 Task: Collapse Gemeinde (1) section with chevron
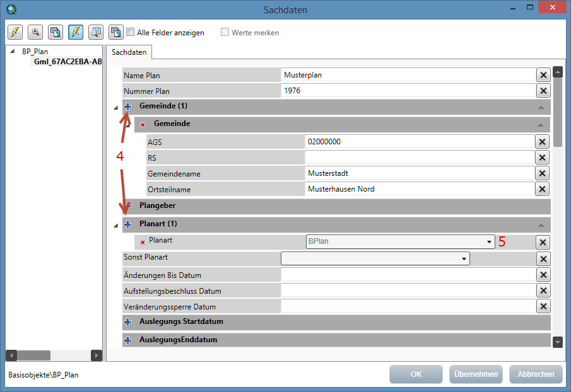(540, 107)
